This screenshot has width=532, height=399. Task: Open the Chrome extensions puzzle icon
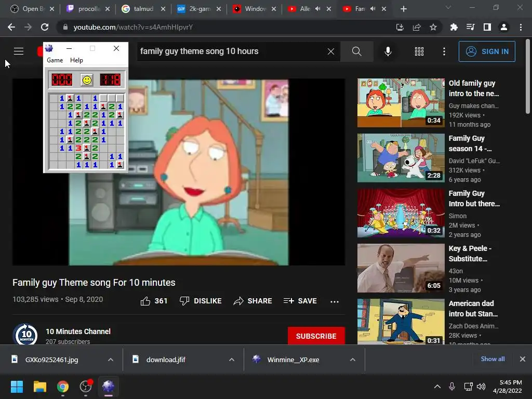pyautogui.click(x=454, y=27)
